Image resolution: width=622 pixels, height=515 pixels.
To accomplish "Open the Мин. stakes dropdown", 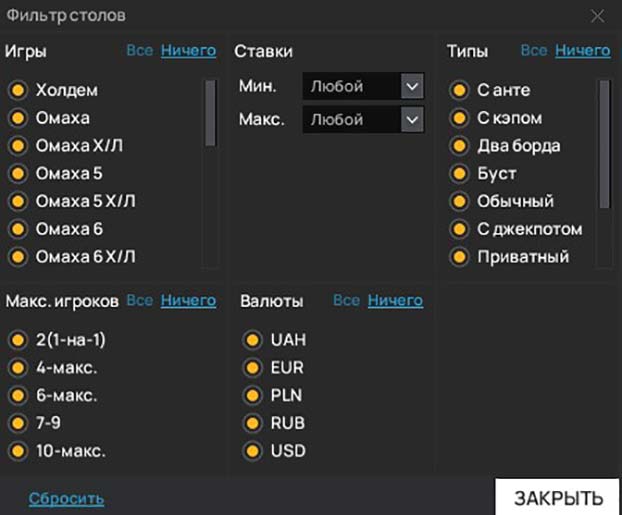I will pos(363,87).
